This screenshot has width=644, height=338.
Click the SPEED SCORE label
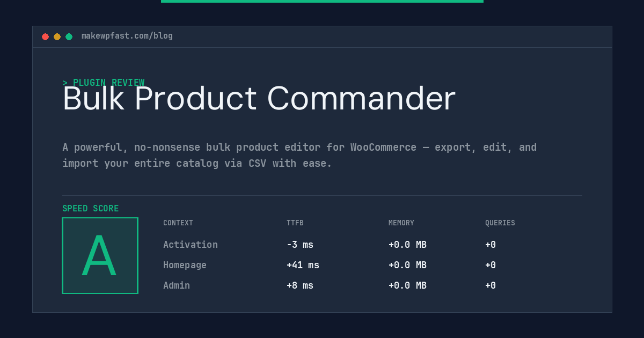tap(91, 209)
